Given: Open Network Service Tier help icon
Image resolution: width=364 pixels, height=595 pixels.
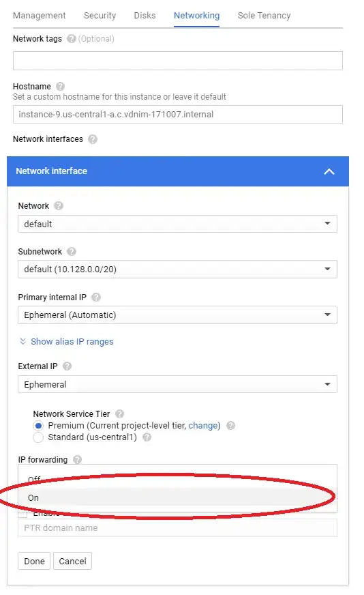Looking at the screenshot, I should (x=119, y=414).
